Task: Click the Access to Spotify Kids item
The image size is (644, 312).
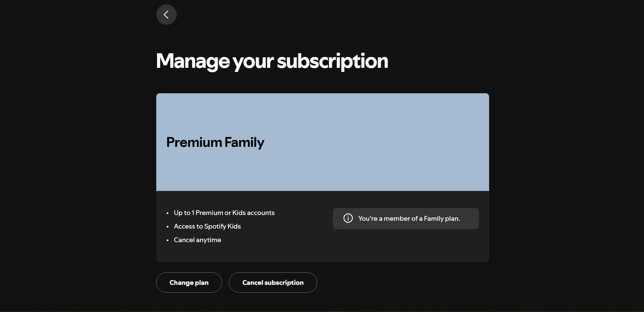Action: tap(207, 226)
